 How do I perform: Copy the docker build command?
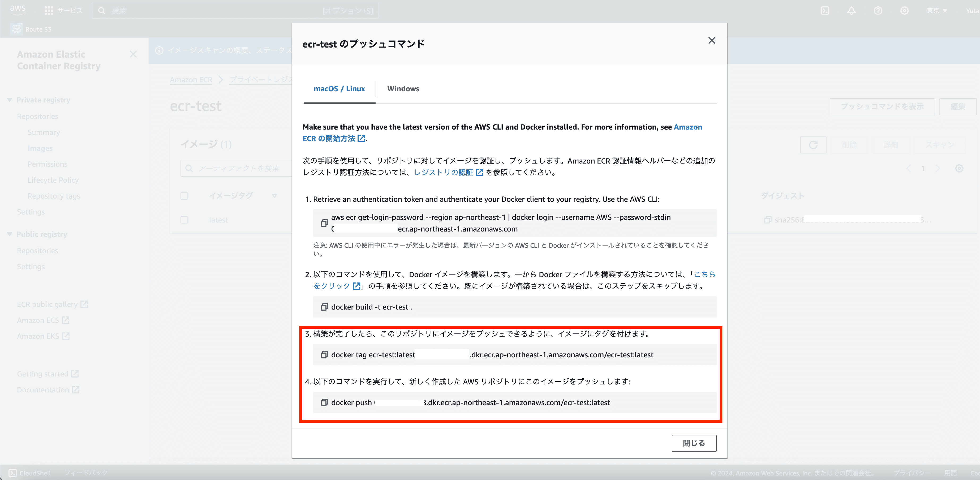click(x=324, y=307)
